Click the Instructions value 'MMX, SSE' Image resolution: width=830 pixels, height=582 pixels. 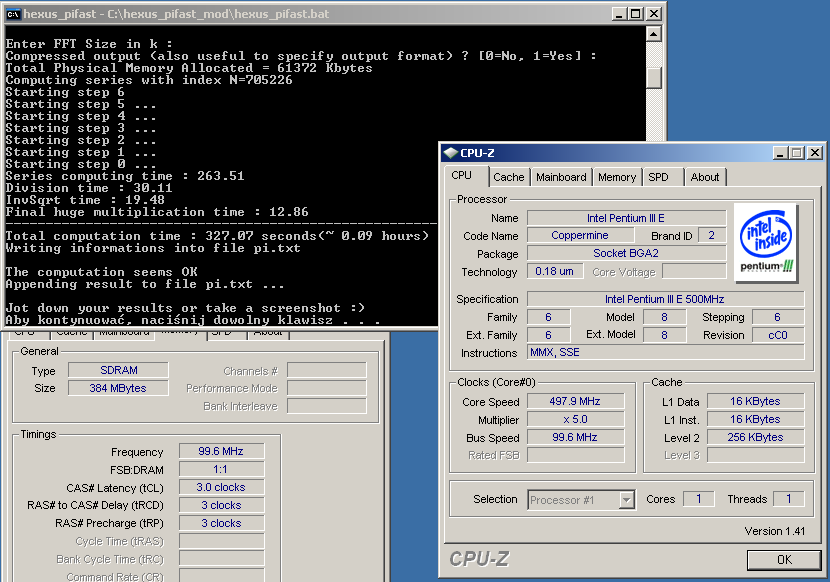click(x=665, y=352)
